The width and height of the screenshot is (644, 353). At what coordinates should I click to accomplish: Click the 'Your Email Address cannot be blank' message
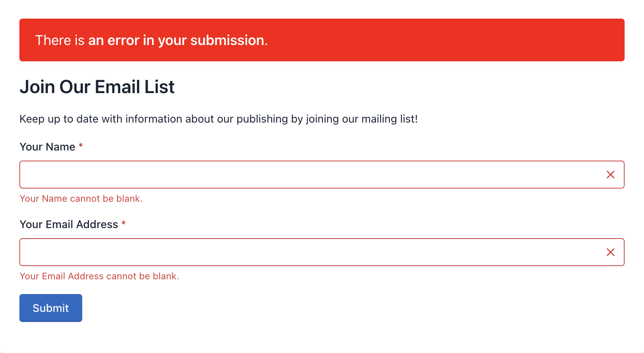99,276
